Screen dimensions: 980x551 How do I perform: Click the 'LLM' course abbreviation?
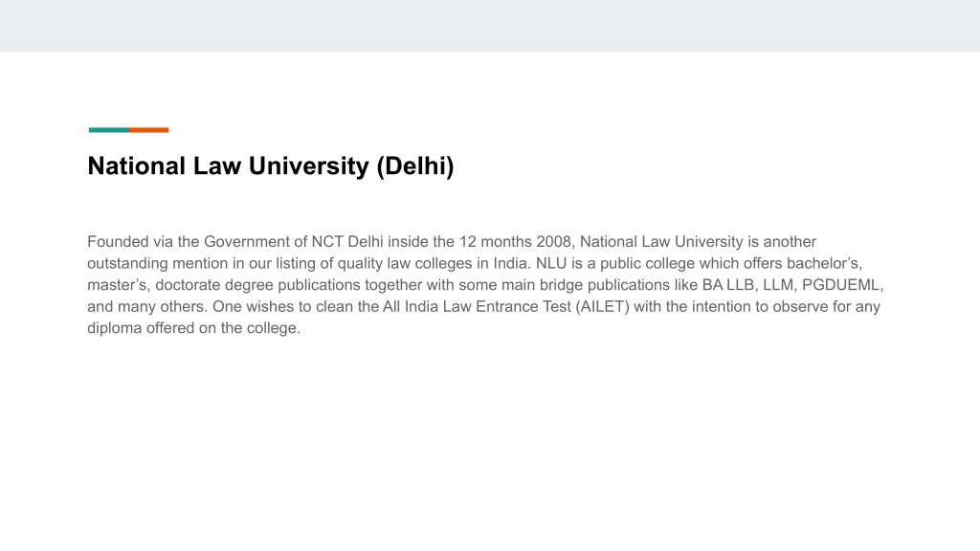(778, 285)
